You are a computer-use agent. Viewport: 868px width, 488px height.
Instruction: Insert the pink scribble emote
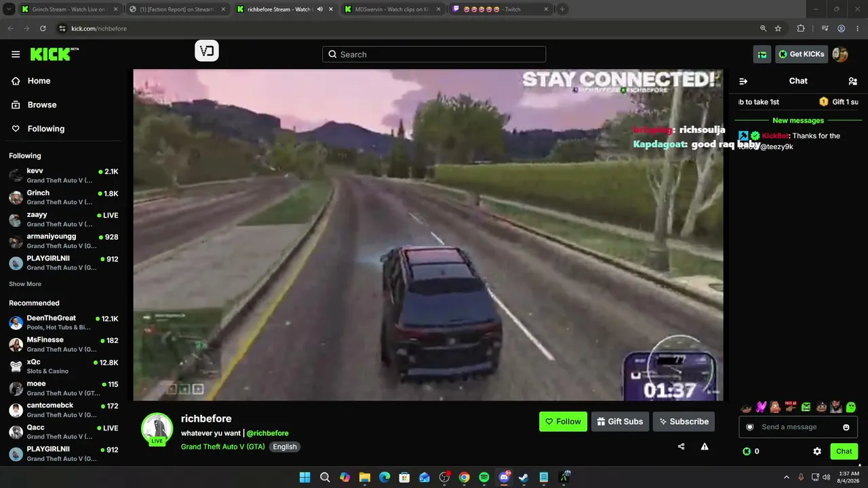[x=761, y=407]
